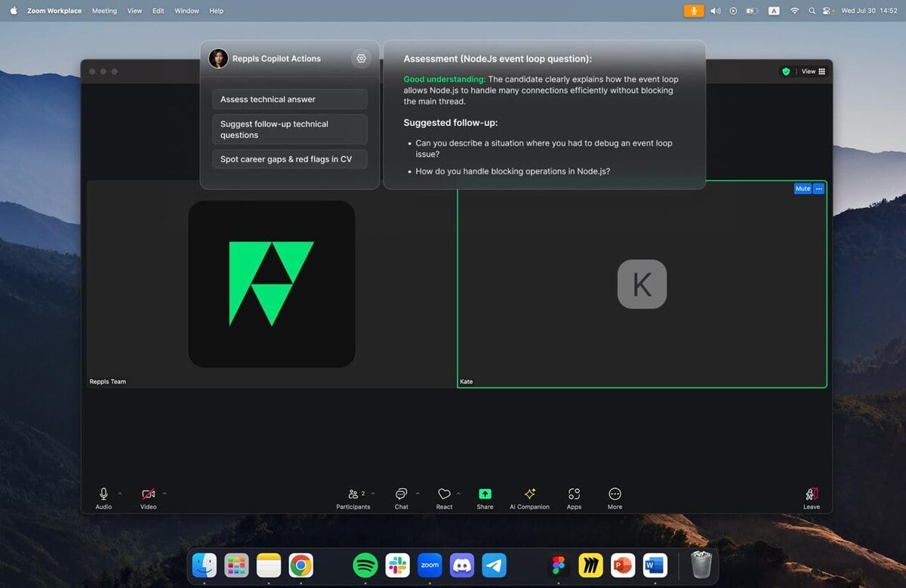Open Zoom from the Dock

click(x=430, y=565)
